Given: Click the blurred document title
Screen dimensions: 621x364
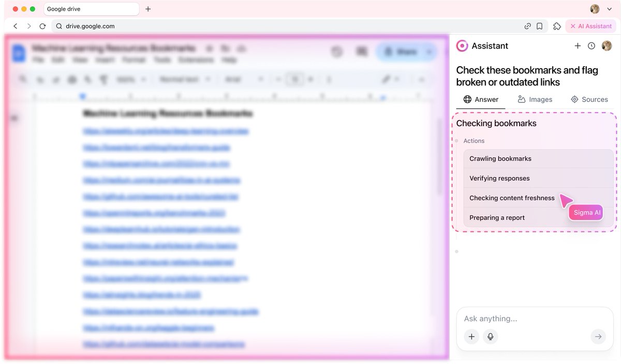Looking at the screenshot, I should point(114,48).
